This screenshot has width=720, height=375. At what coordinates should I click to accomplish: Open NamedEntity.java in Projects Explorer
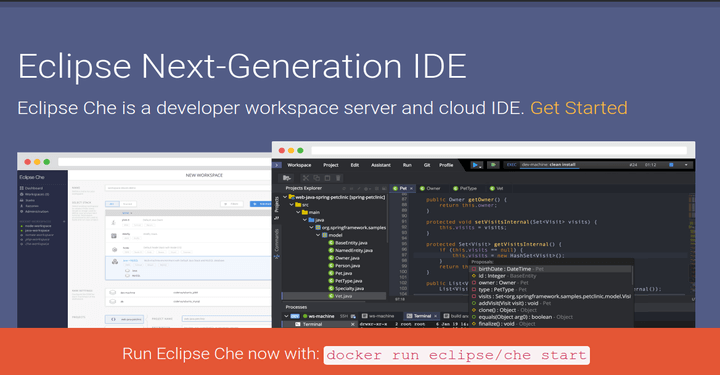[x=350, y=250]
